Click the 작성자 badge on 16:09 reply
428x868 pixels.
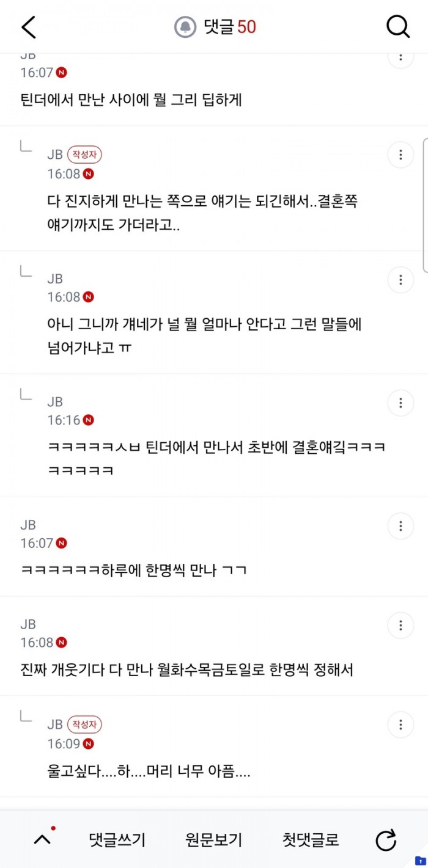[x=84, y=724]
